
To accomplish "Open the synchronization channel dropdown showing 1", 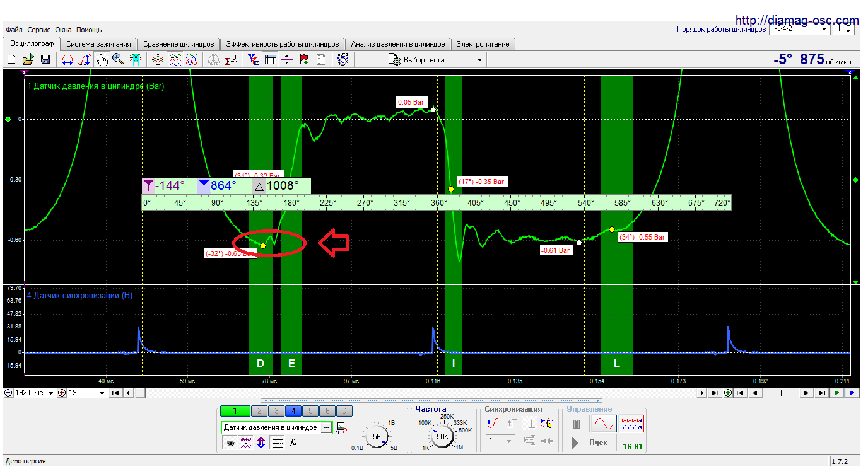I will (501, 441).
